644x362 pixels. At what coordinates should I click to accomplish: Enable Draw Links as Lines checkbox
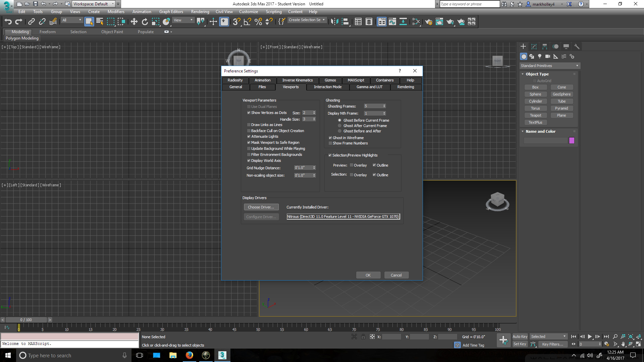click(x=249, y=125)
